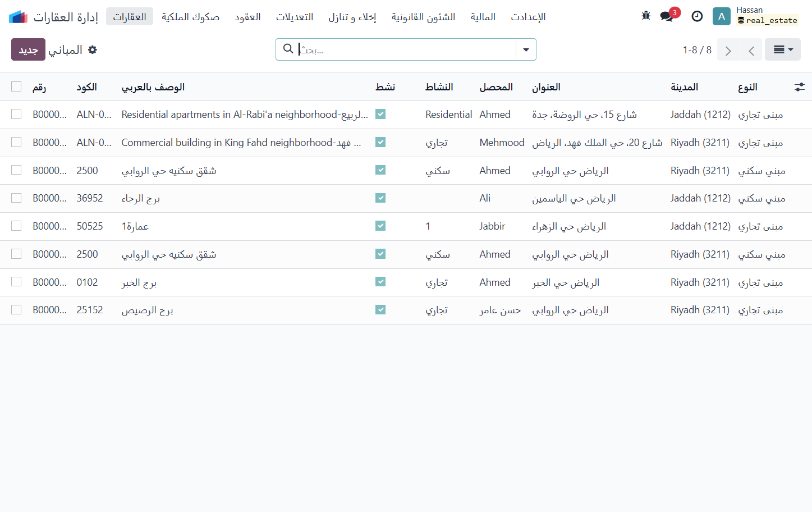Click the Jabbir collector cell
Viewport: 812px width, 512px height.
pyautogui.click(x=492, y=226)
